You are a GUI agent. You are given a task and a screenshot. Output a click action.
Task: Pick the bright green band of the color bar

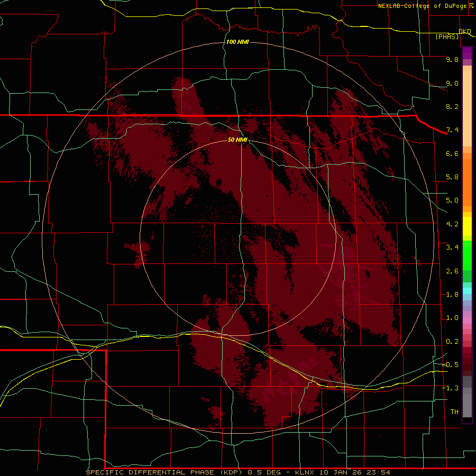click(467, 257)
